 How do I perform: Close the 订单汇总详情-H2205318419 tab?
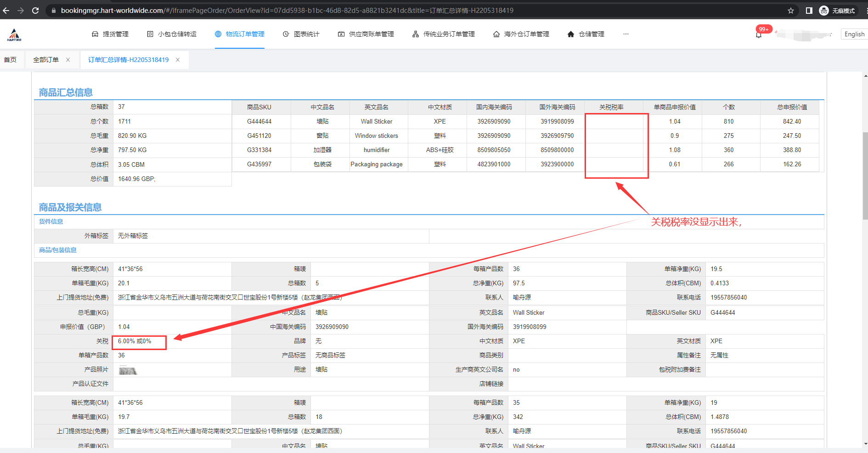point(178,60)
